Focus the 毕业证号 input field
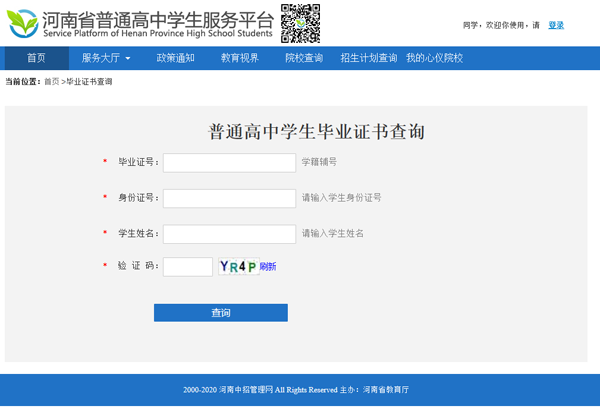 tap(229, 163)
